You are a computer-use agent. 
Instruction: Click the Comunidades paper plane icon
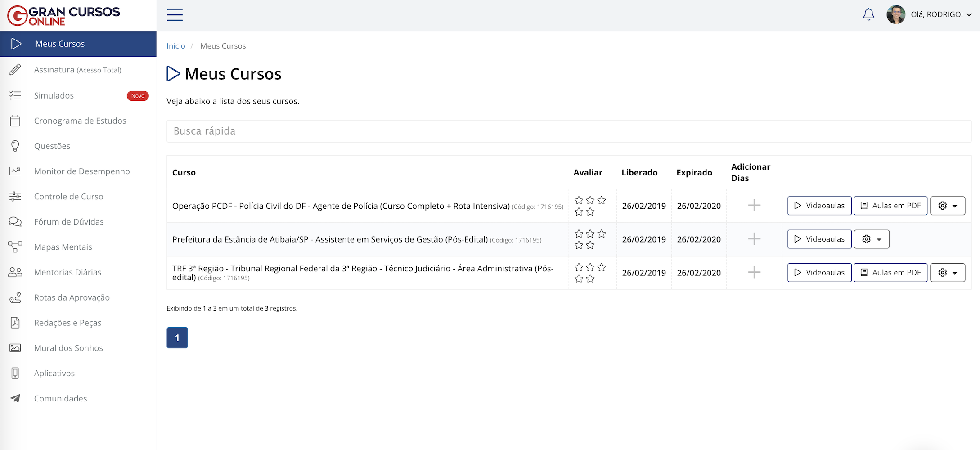[15, 398]
